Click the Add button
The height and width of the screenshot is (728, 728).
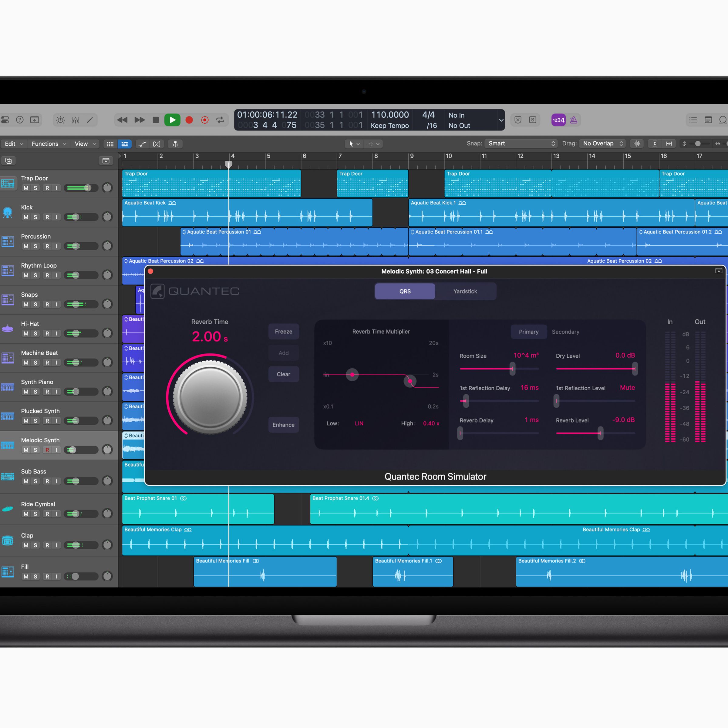click(x=284, y=353)
